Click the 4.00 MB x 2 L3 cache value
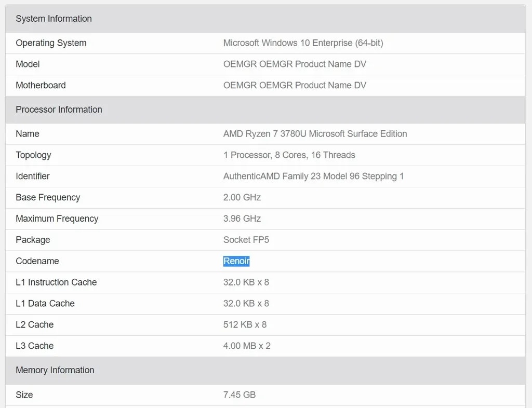 247,346
